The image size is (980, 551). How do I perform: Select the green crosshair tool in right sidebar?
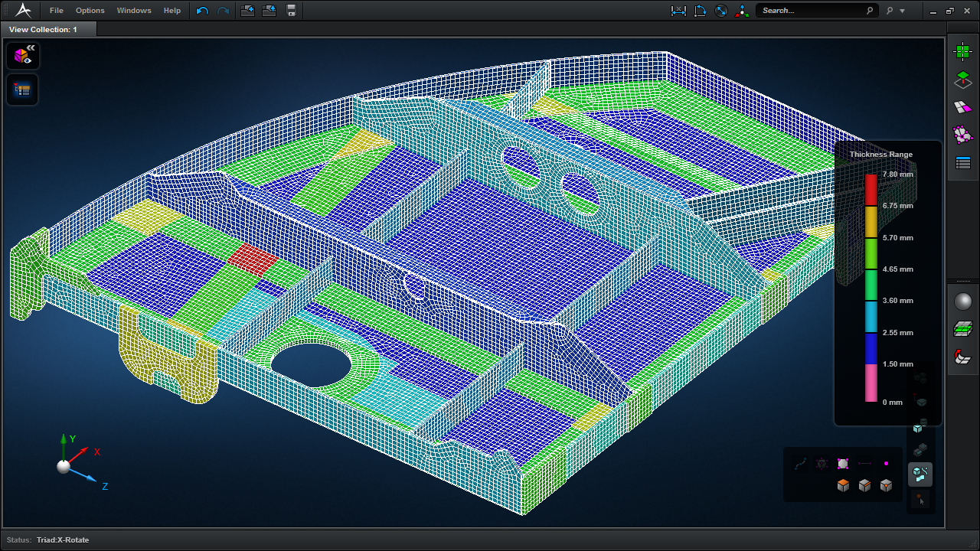click(962, 51)
